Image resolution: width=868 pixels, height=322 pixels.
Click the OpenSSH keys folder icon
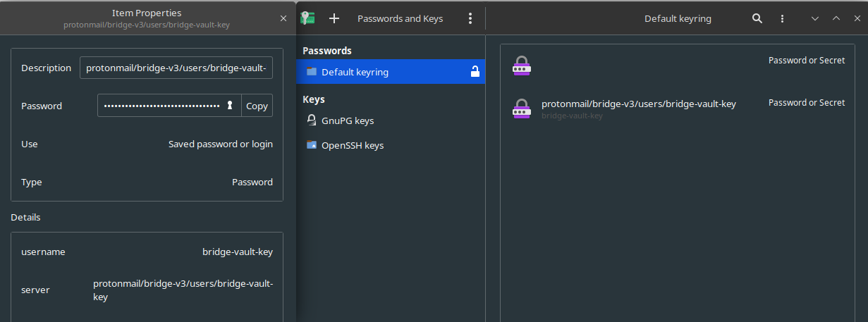(312, 145)
